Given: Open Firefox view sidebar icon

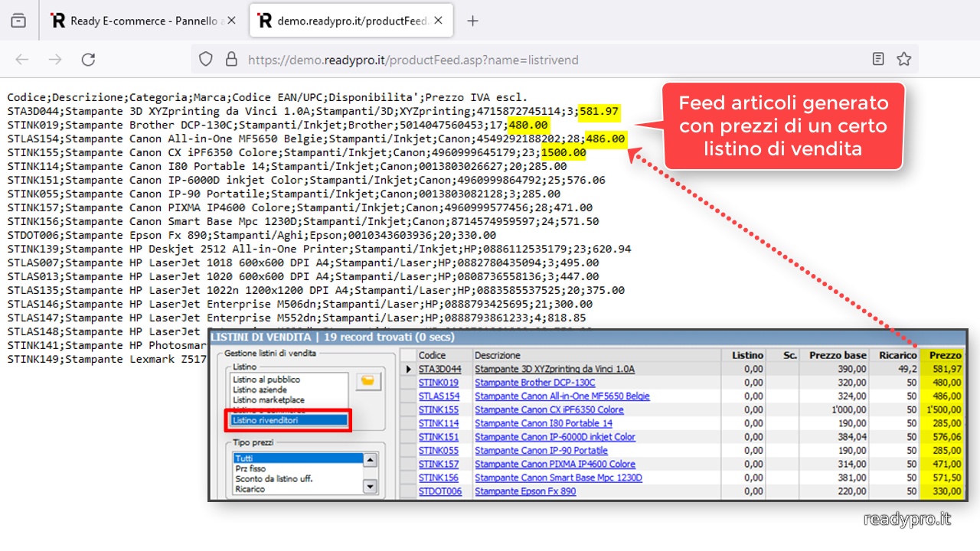Looking at the screenshot, I should pyautogui.click(x=18, y=21).
